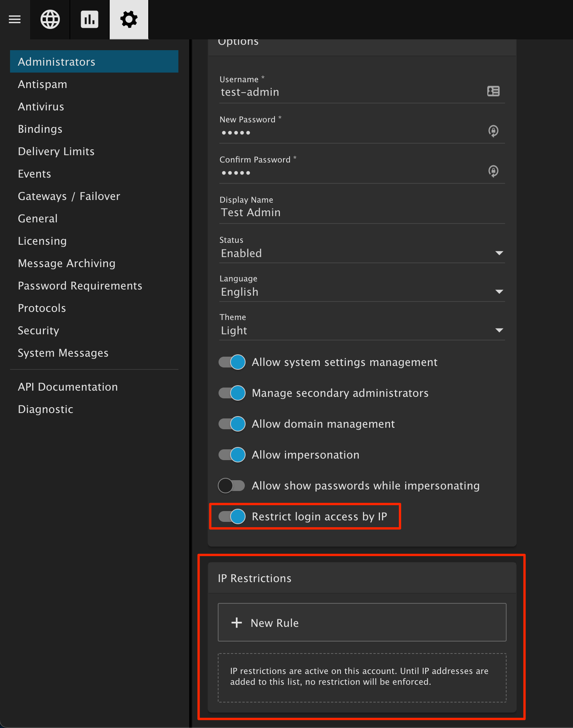
Task: Open Password Requirements in sidebar
Action: tap(80, 286)
